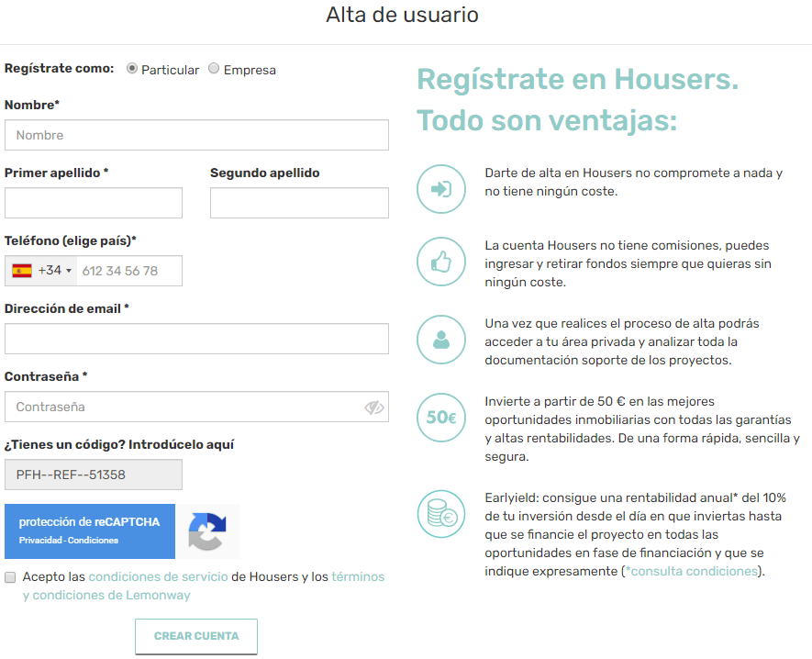Click the Spain flag in phone field
The width and height of the screenshot is (812, 659).
[22, 271]
